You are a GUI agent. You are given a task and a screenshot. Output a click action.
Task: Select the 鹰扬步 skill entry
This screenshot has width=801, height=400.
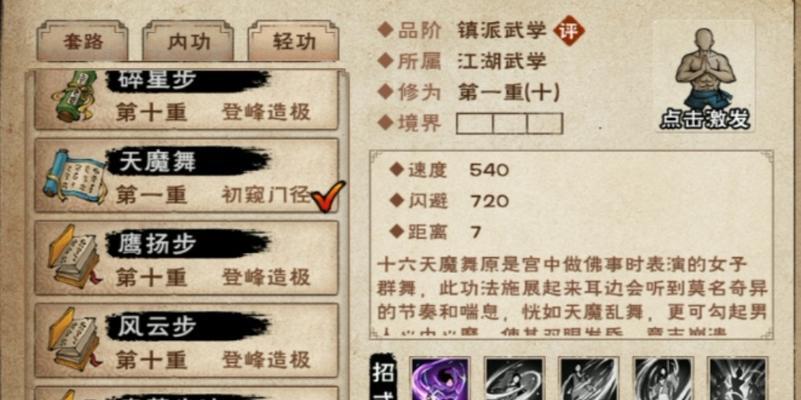186,258
